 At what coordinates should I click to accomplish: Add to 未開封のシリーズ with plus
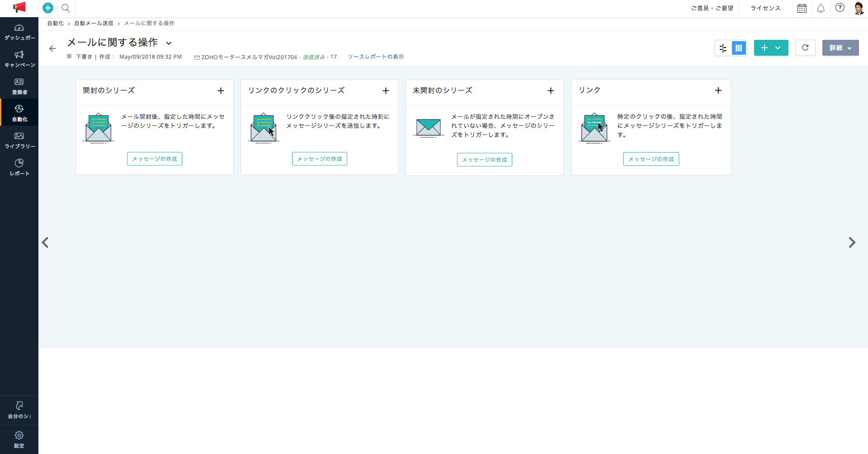click(x=550, y=91)
